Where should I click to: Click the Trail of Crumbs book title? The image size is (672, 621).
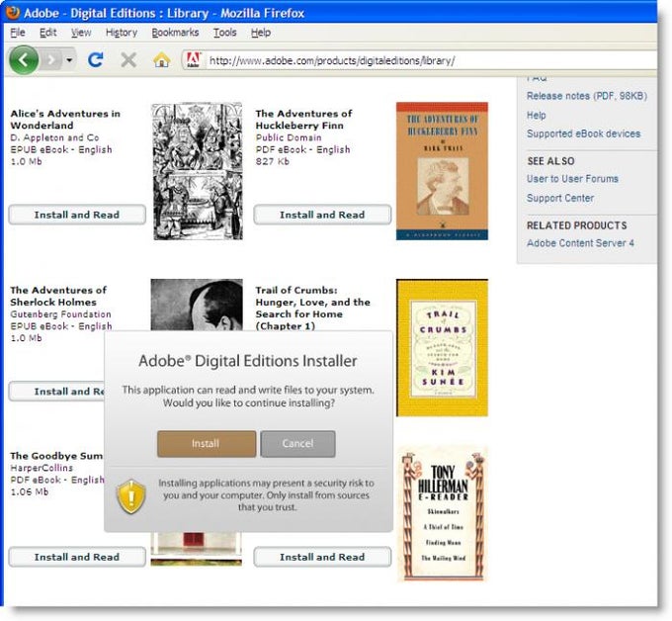313,308
